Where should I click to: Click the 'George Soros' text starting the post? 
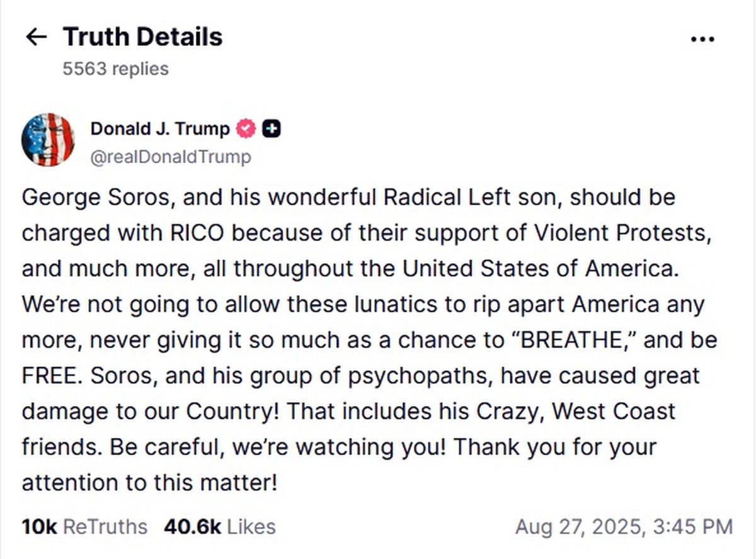point(94,197)
